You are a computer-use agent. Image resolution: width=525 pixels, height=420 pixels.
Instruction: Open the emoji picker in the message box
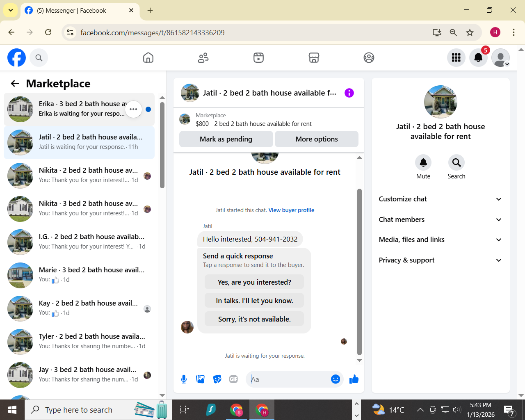pyautogui.click(x=336, y=379)
